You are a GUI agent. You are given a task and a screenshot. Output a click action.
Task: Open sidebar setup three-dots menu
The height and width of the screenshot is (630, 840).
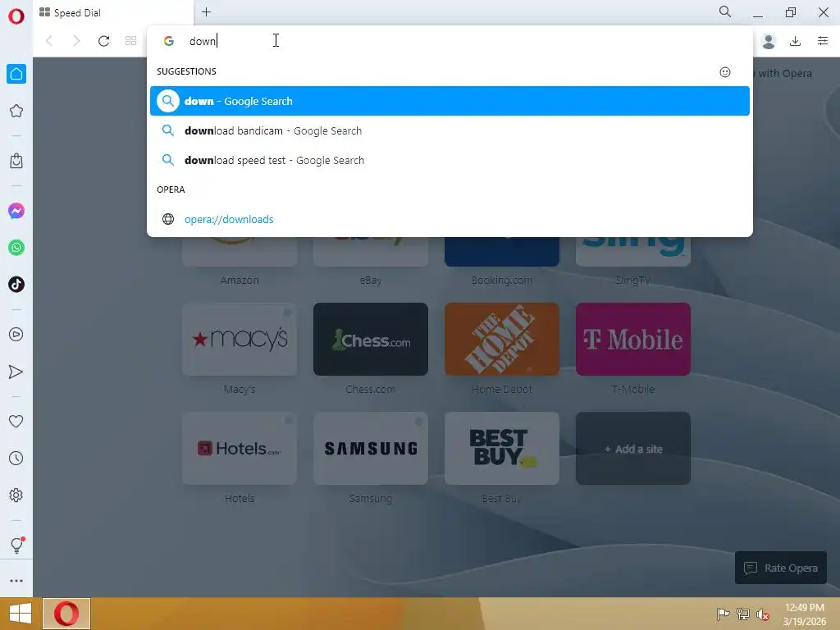[16, 581]
